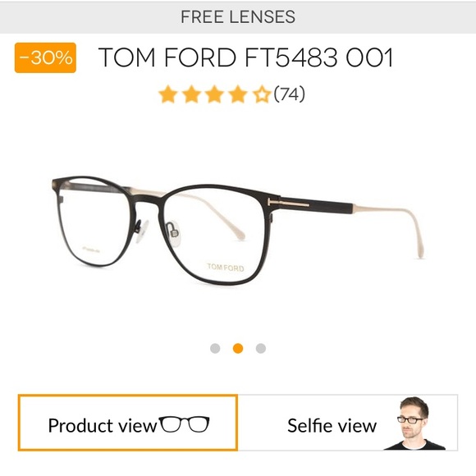Click the second rating star
476x476 pixels.
(x=191, y=94)
